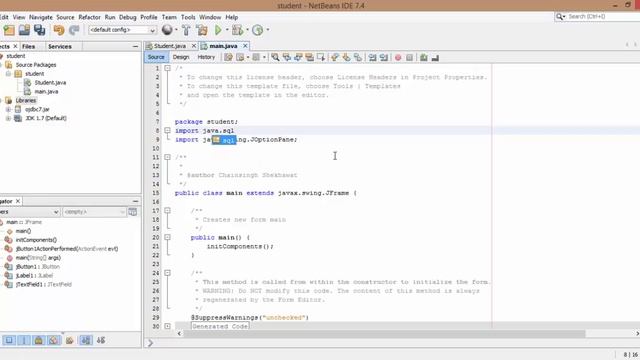
Task: Click the Comment icon in editor toolbar
Action: click(424, 58)
